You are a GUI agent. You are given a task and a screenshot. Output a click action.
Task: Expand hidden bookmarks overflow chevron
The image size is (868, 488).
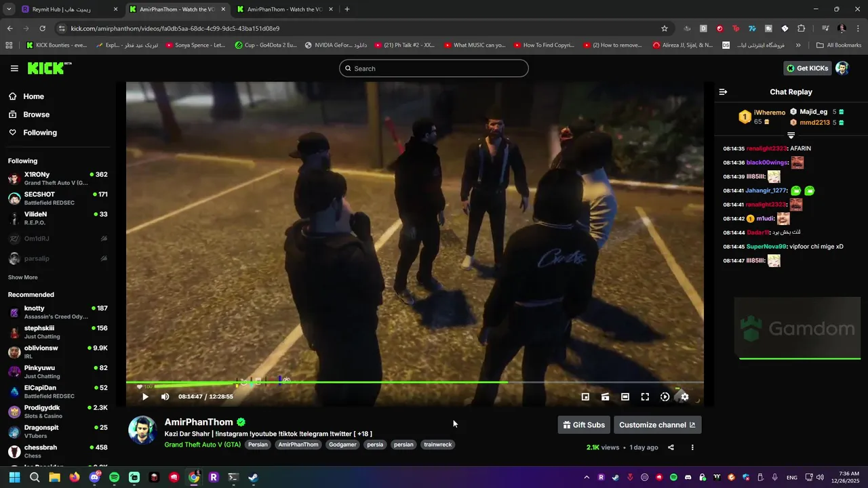point(798,45)
